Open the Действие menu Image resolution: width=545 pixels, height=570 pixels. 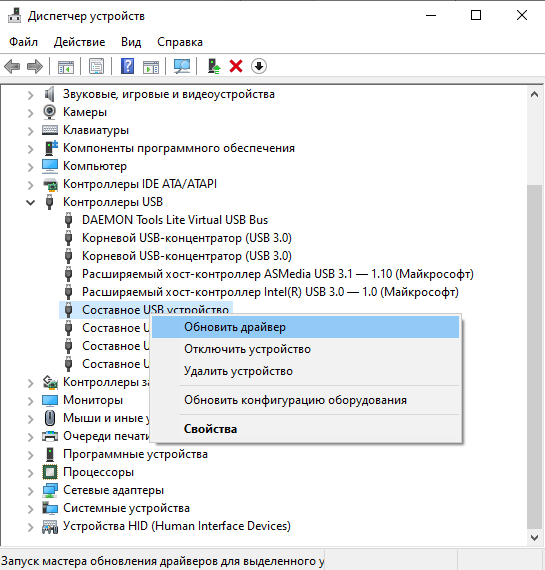pyautogui.click(x=79, y=42)
